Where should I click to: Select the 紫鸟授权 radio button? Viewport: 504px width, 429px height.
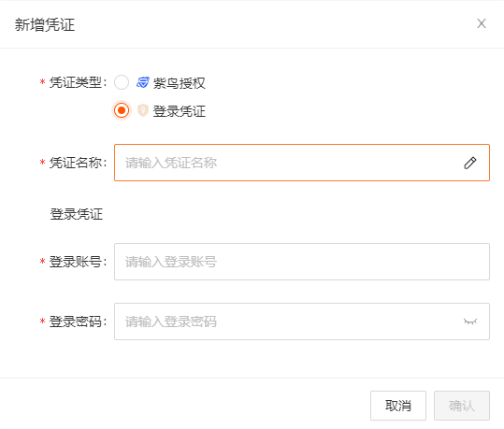coord(122,82)
